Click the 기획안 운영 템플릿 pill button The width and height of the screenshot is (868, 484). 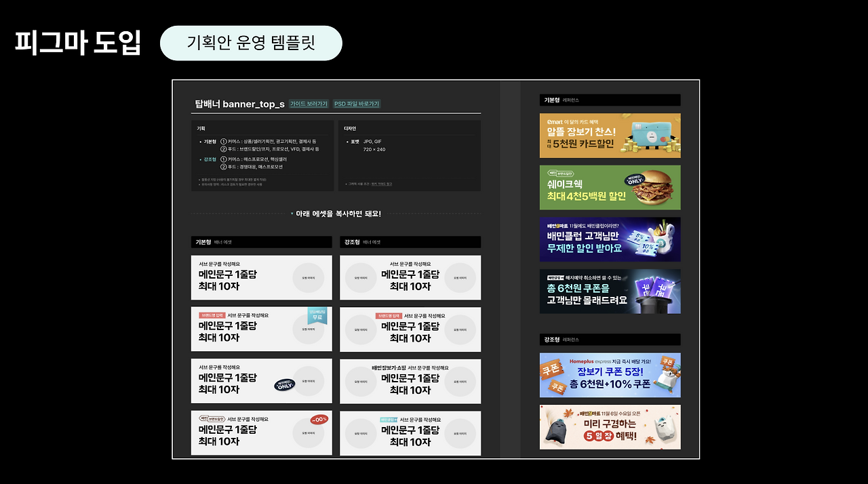[250, 42]
